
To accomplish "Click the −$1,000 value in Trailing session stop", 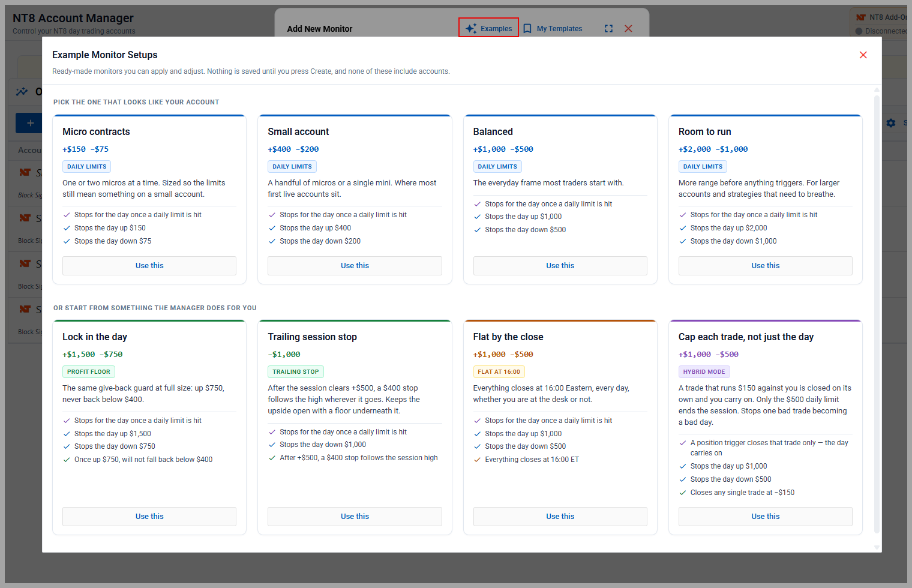I will [x=284, y=355].
